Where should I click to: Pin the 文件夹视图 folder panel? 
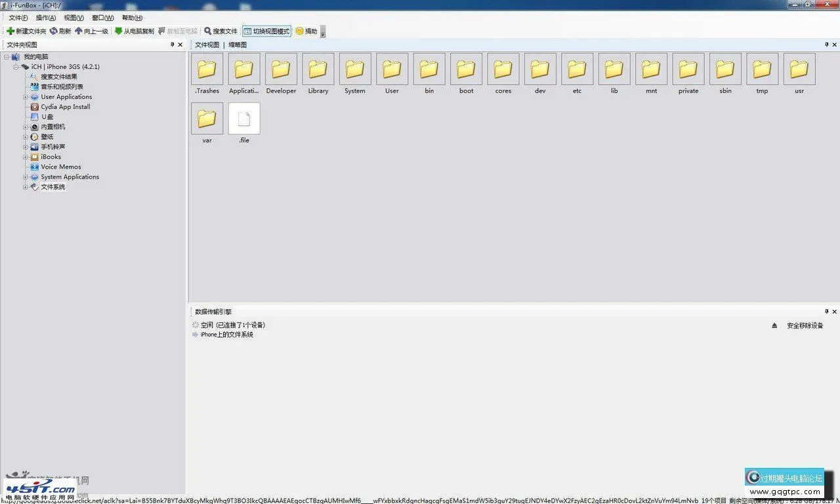pos(173,45)
